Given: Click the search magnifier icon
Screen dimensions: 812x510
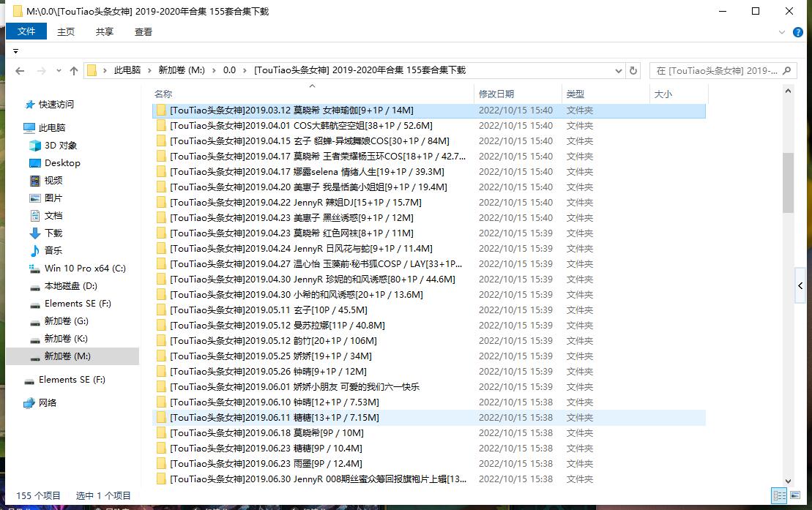Looking at the screenshot, I should pyautogui.click(x=787, y=70).
